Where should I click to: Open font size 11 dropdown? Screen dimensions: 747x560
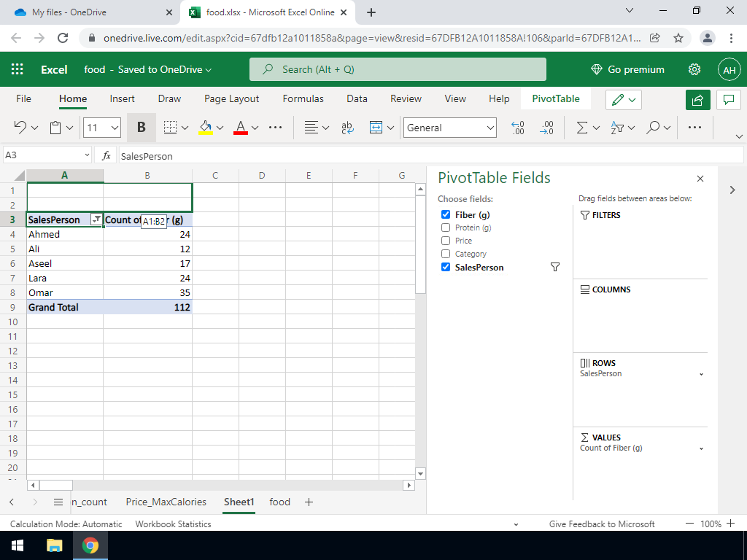pos(115,128)
